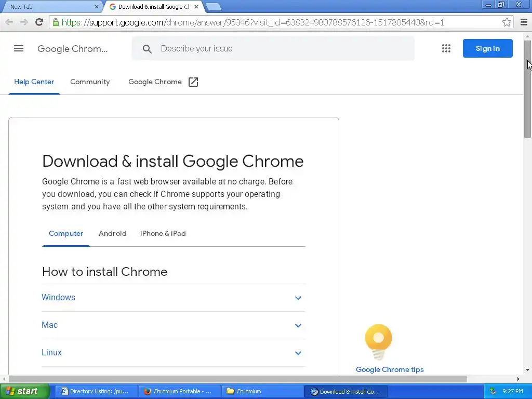Click the browser back arrow
This screenshot has width=532, height=399.
coord(9,22)
